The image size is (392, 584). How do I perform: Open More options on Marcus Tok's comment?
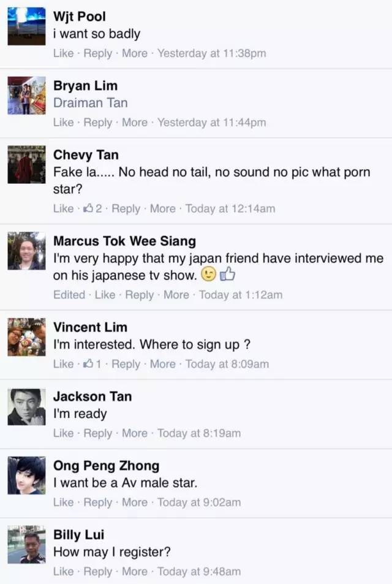pos(176,295)
